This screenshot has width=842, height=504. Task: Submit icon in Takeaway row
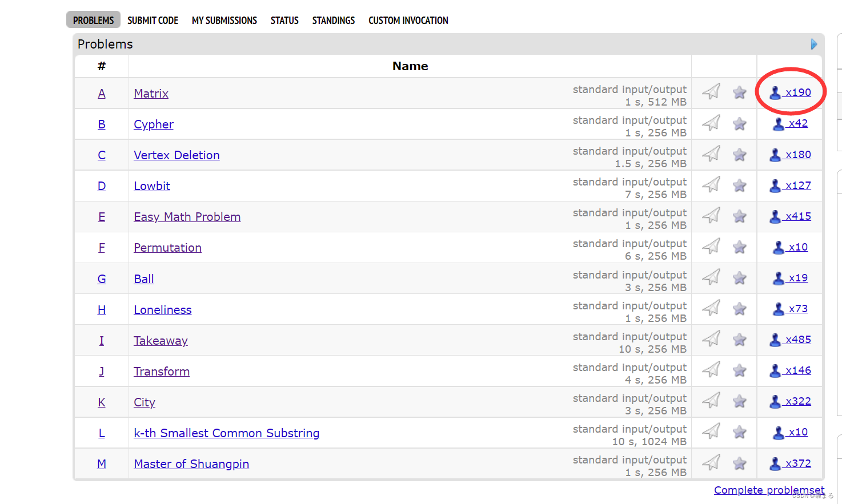pos(711,339)
